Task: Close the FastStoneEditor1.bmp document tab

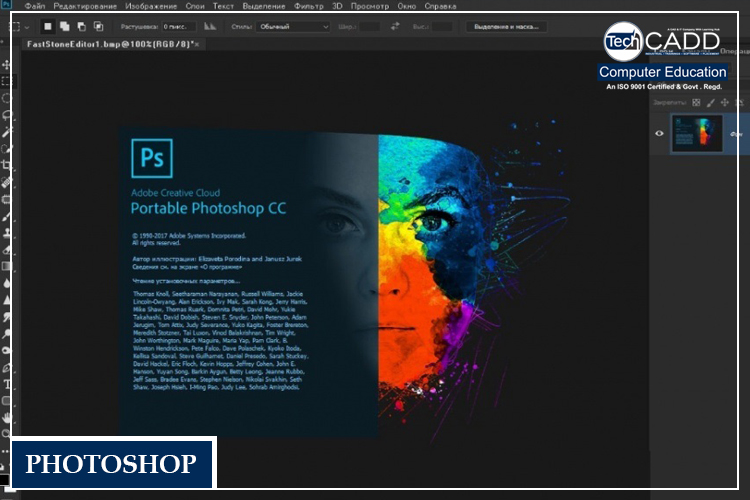Action: [x=196, y=45]
